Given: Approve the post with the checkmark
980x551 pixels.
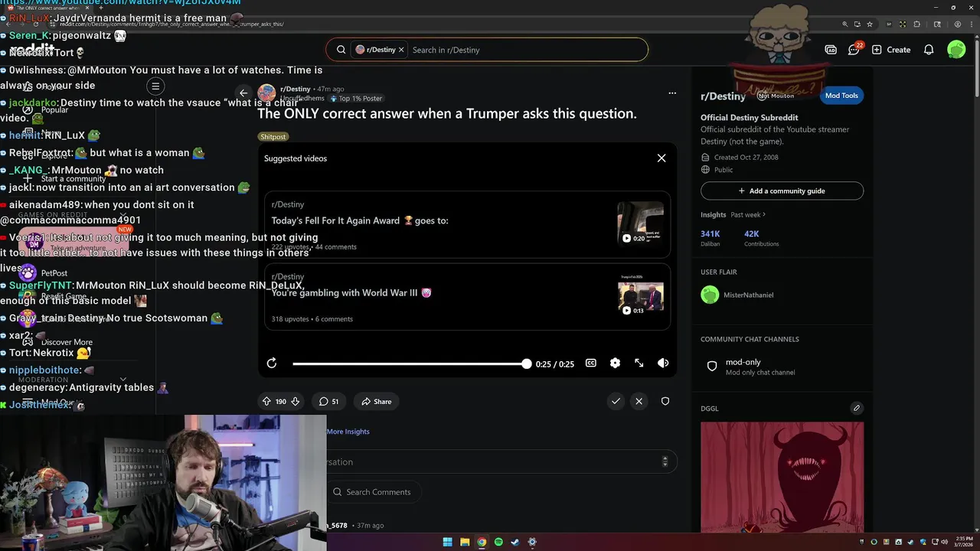Looking at the screenshot, I should [x=616, y=402].
